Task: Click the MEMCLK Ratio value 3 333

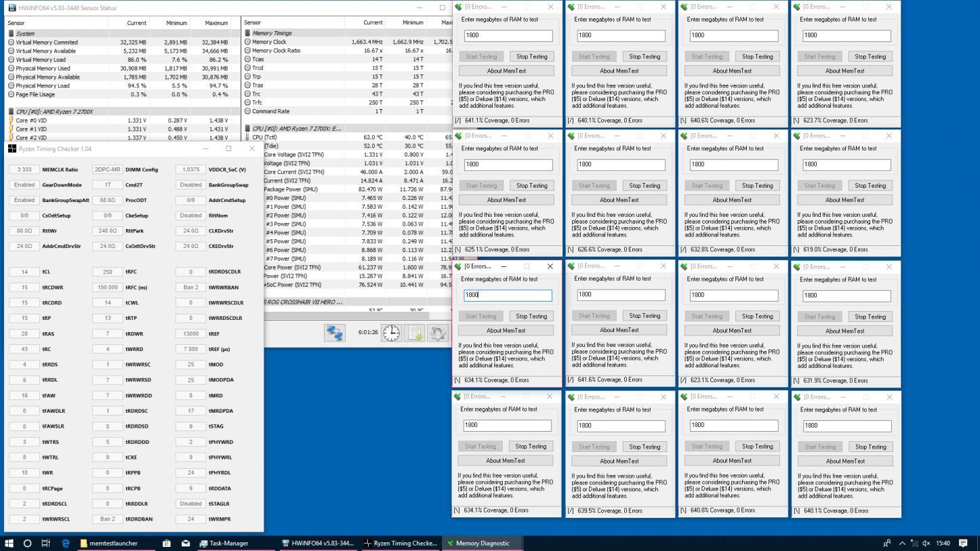Action: 24,169
